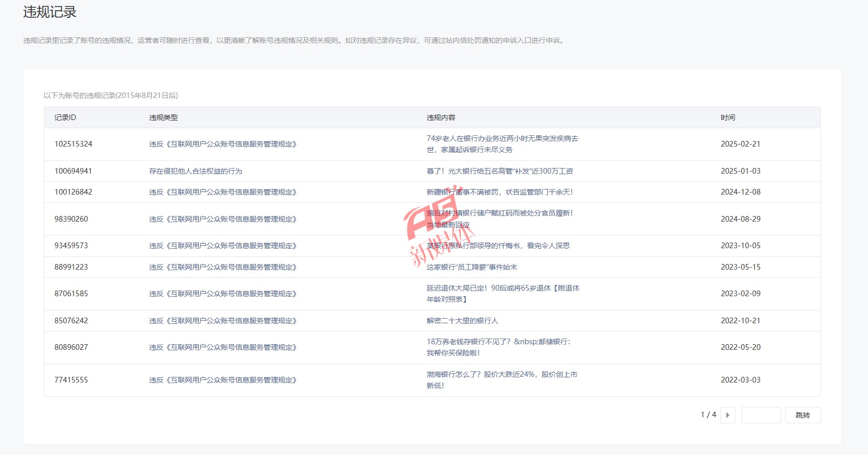This screenshot has width=868, height=455.
Task: Open the 擅自对村镇银行储户赋红码 article link
Action: (499, 219)
